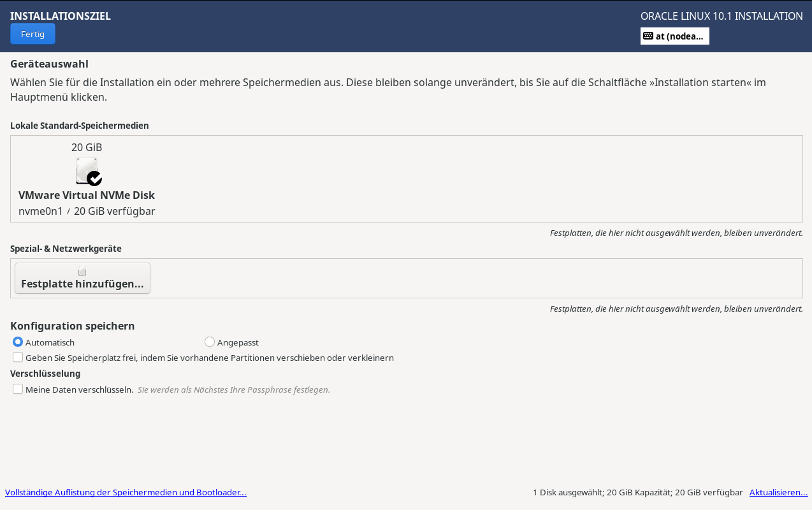The height and width of the screenshot is (510, 812).
Task: Open the vollständige Auflistung der Speichermedien link
Action: (x=126, y=492)
